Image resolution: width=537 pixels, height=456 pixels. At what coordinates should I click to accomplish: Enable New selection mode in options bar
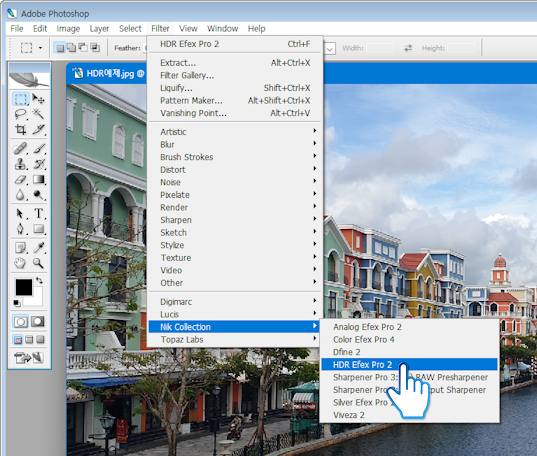tap(60, 48)
